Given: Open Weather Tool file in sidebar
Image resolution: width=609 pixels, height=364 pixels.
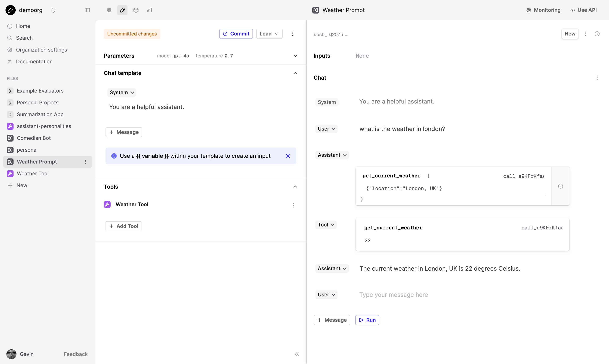Looking at the screenshot, I should point(33,173).
